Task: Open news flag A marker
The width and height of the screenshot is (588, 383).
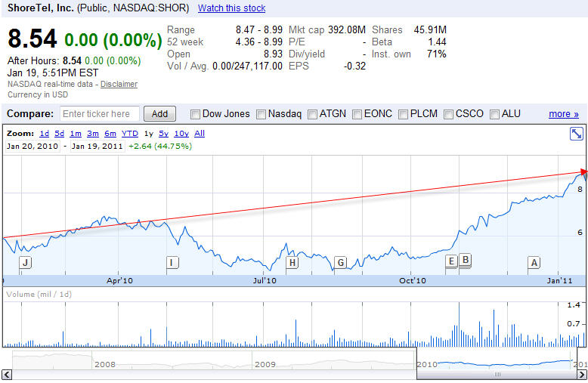Action: click(x=534, y=262)
